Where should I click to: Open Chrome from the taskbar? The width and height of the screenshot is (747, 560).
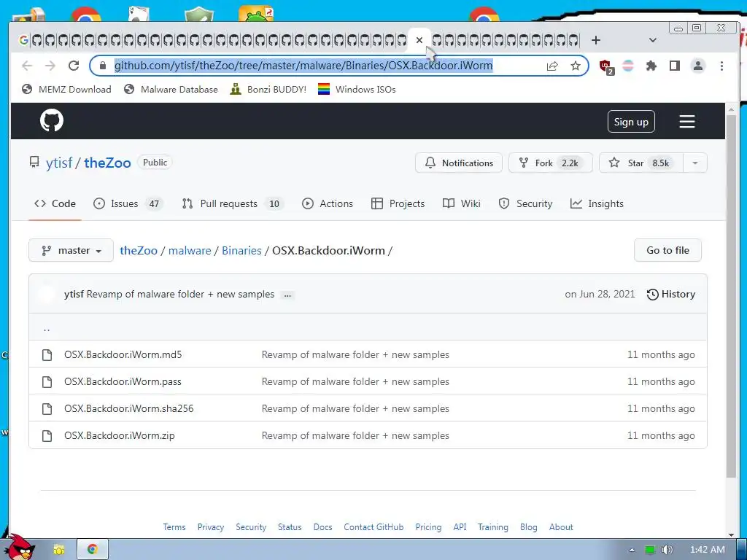pos(93,549)
